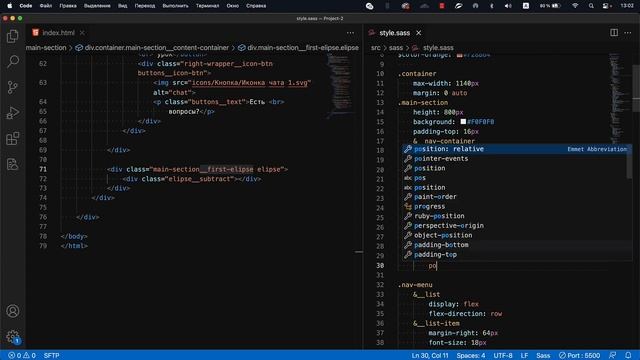Select 'perspective-origin' suggestion
The image size is (640, 360).
click(x=517, y=226)
